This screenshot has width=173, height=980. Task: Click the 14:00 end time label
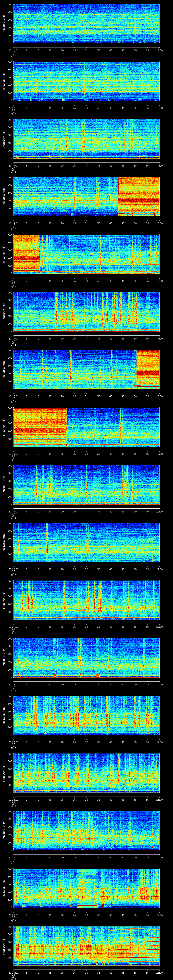click(160, 166)
